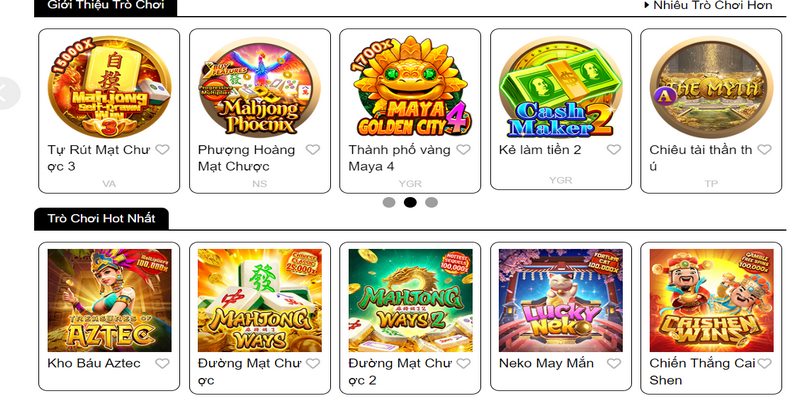Tap the heart beside Chiêu tài thần thú
This screenshot has width=800, height=400.
click(764, 149)
